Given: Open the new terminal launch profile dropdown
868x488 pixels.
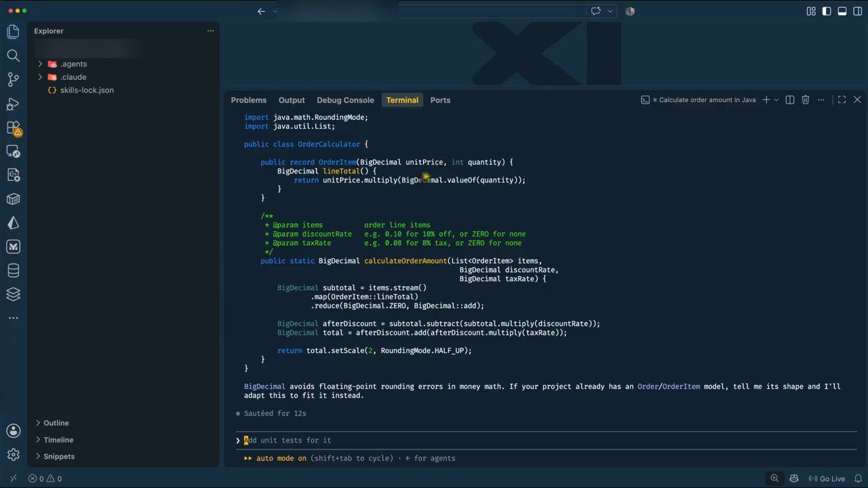Looking at the screenshot, I should point(776,100).
